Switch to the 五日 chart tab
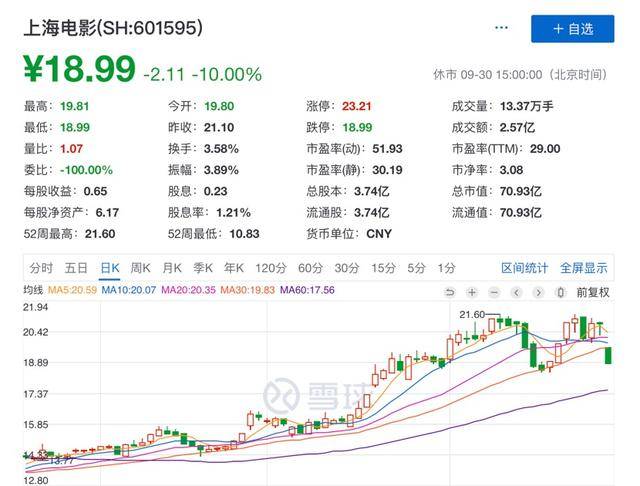This screenshot has height=486, width=640. 76,268
